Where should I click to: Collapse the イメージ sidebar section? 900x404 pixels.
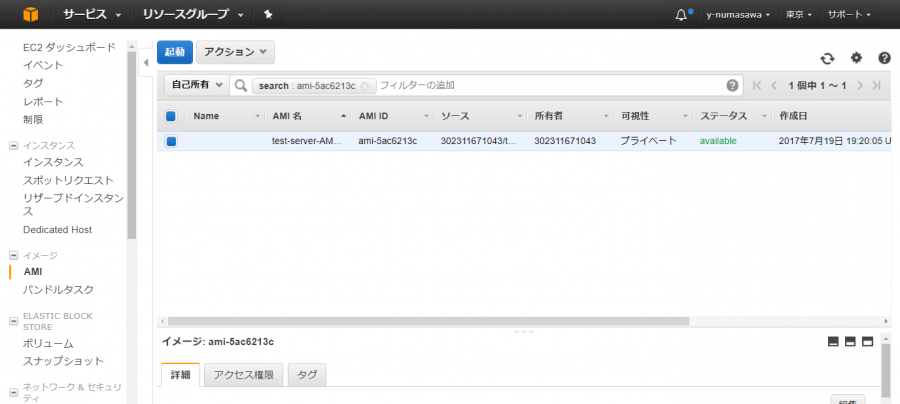point(14,255)
